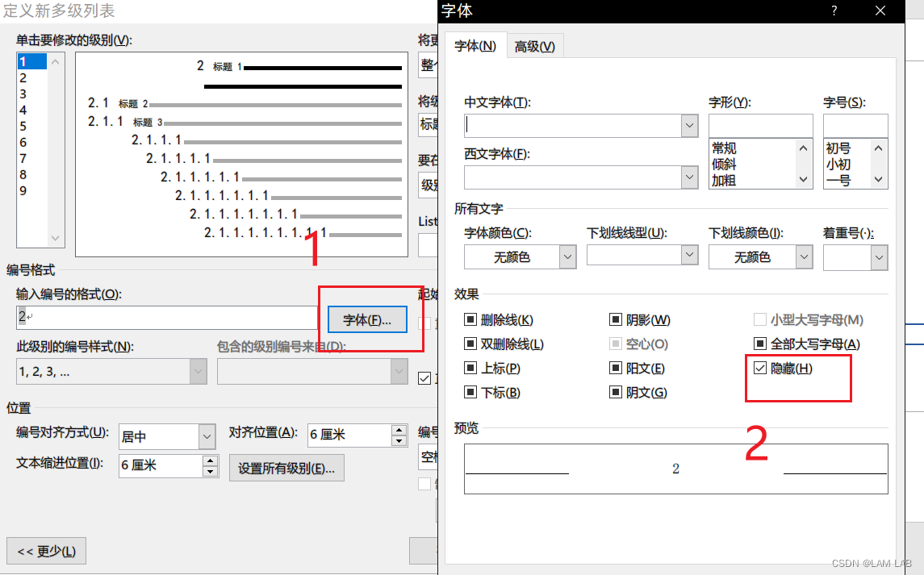The height and width of the screenshot is (575, 924).
Task: Toggle the 全部大写字母(A) checkbox
Action: 759,344
